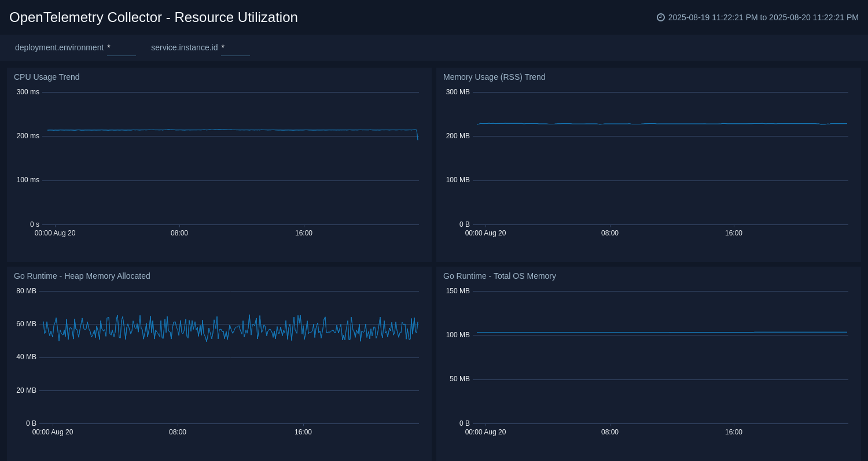Select the CPU Usage Trend panel title
Viewport: 868px width, 461px height.
pyautogui.click(x=47, y=77)
